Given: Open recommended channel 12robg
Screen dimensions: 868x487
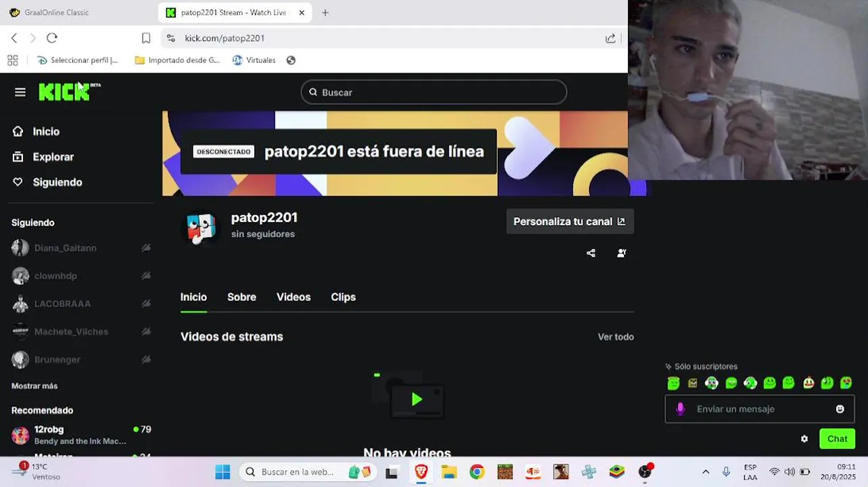Looking at the screenshot, I should tap(81, 435).
